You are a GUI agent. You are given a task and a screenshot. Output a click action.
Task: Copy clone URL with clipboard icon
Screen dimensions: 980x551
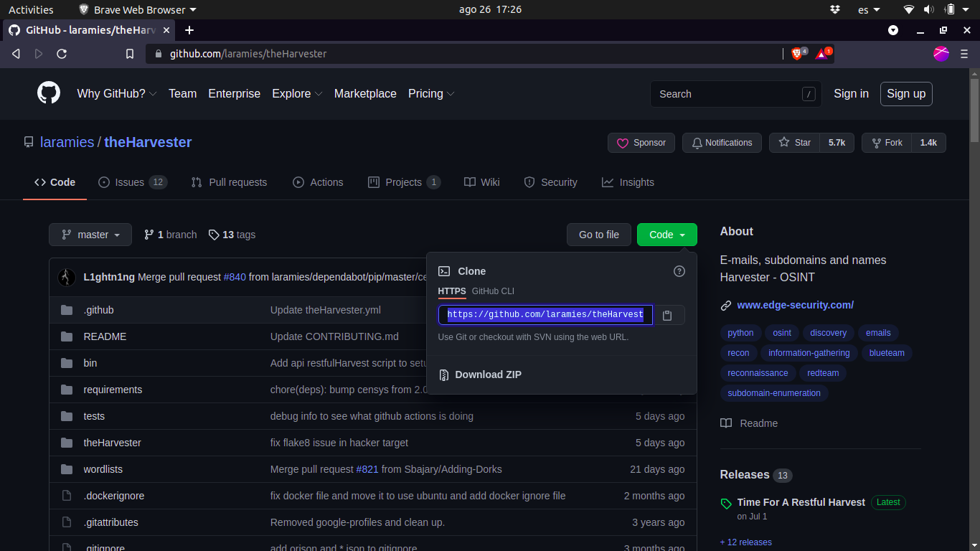(667, 315)
